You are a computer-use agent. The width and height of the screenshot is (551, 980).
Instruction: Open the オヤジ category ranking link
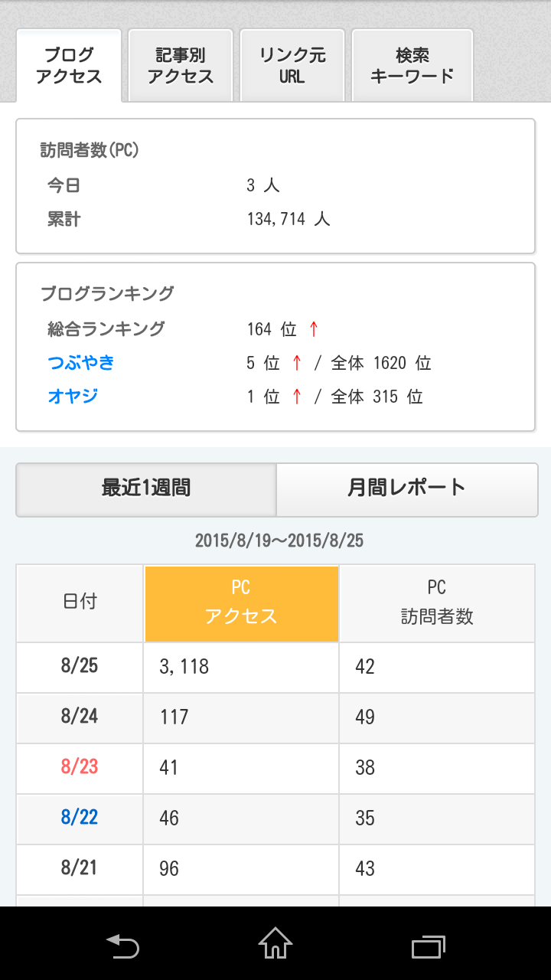[73, 397]
